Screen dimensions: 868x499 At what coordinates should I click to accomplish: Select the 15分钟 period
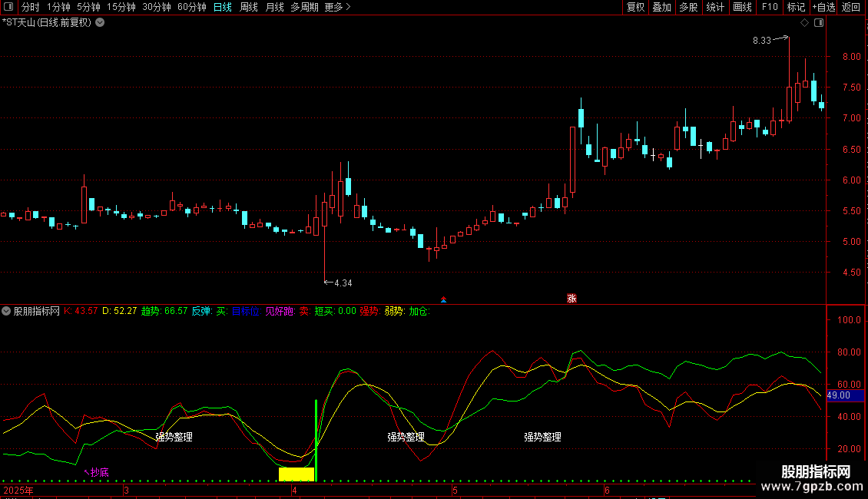121,7
